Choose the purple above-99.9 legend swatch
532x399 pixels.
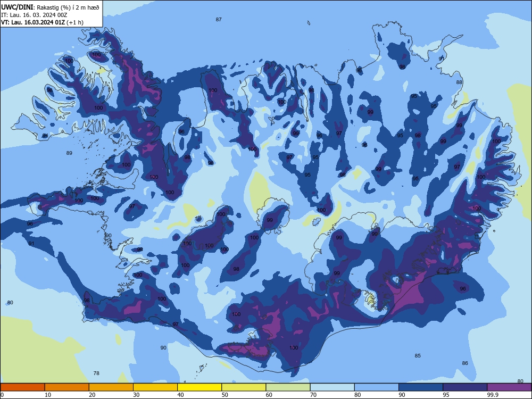click(x=509, y=387)
